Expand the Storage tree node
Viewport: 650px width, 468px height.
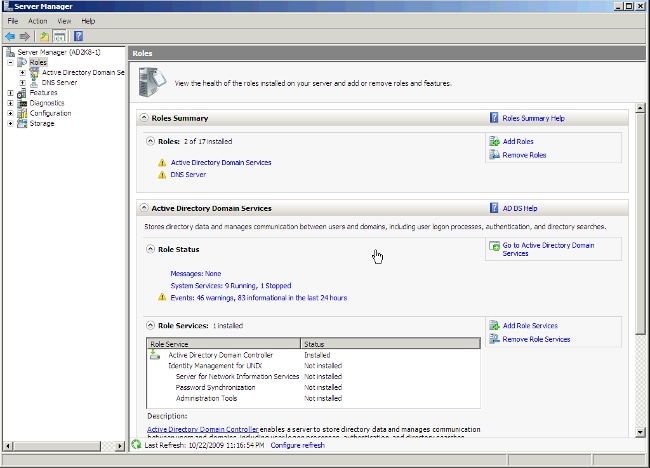tap(10, 124)
